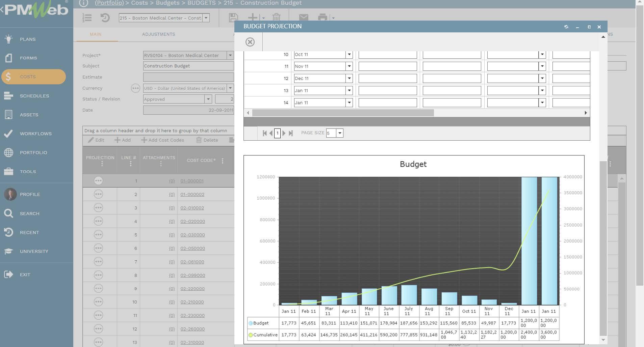Click the grid's horizontal scrollbar thumb
This screenshot has height=347, width=644.
click(x=343, y=113)
